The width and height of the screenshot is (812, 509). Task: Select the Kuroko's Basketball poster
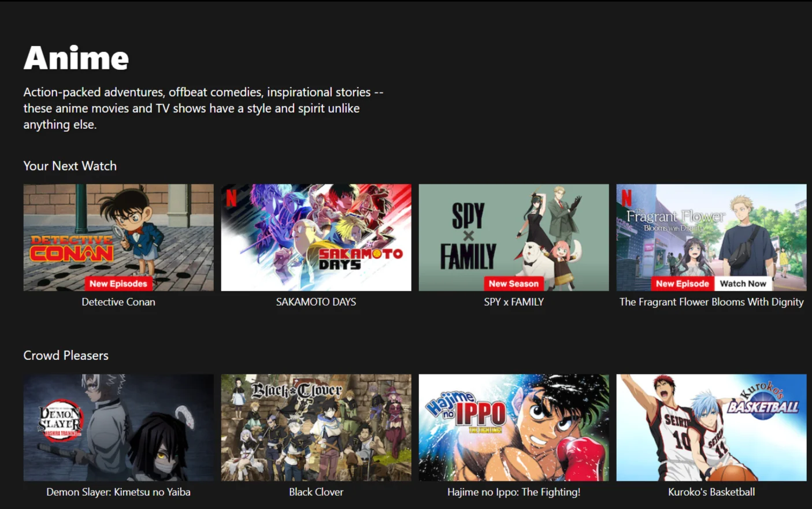coord(711,427)
